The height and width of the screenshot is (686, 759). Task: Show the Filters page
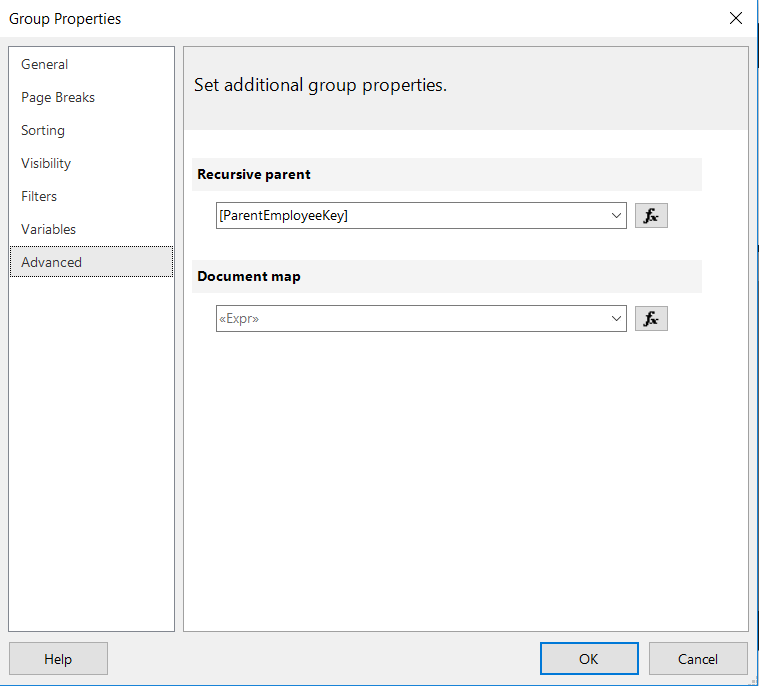[x=39, y=196]
